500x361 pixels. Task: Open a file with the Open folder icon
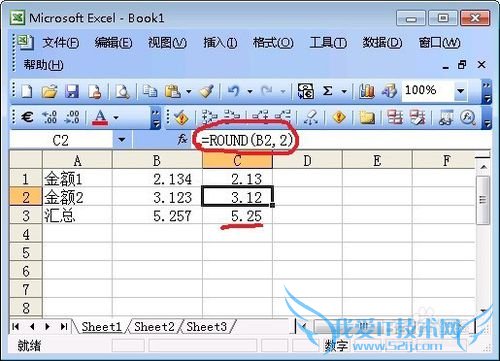(49, 91)
